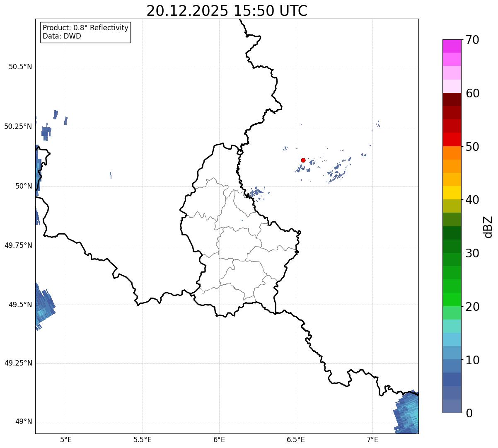Click the 60 colorbar tick label
The image size is (498, 448).
472,93
